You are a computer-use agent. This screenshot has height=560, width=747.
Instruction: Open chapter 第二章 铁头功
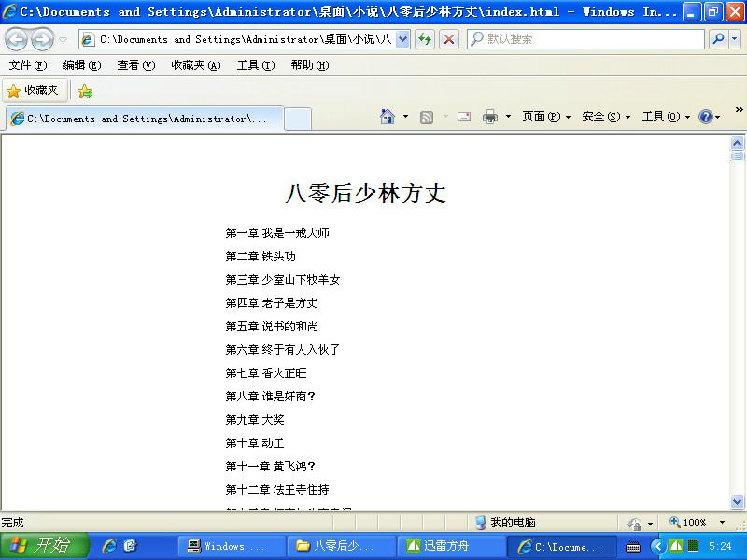coord(261,256)
